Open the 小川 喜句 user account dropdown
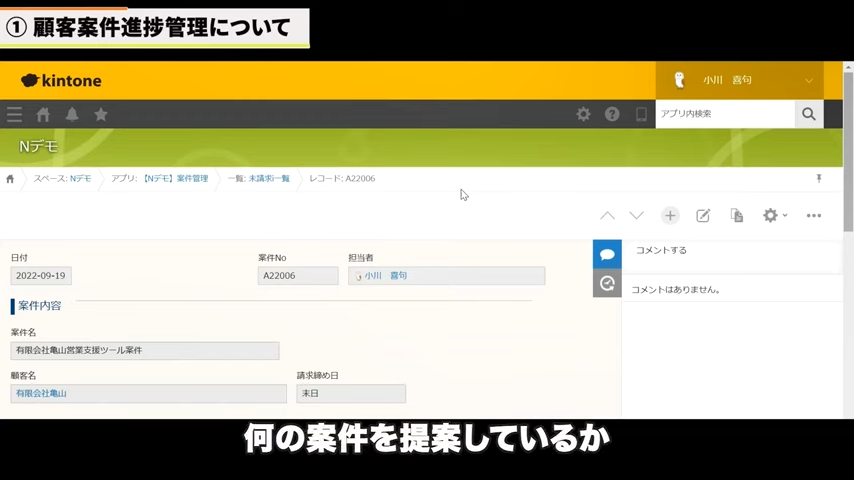This screenshot has height=480, width=854. (x=740, y=80)
